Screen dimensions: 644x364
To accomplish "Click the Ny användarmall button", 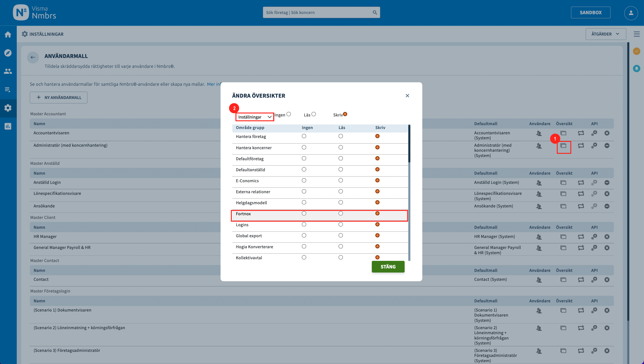I will tap(59, 97).
